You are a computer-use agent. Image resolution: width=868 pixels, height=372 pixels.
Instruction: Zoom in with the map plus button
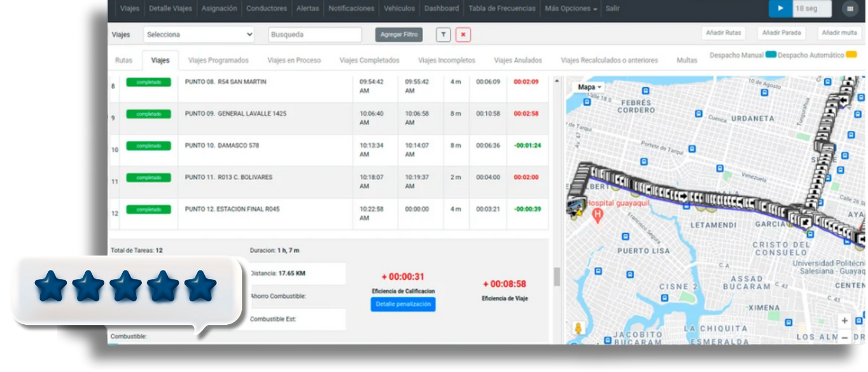pyautogui.click(x=844, y=320)
